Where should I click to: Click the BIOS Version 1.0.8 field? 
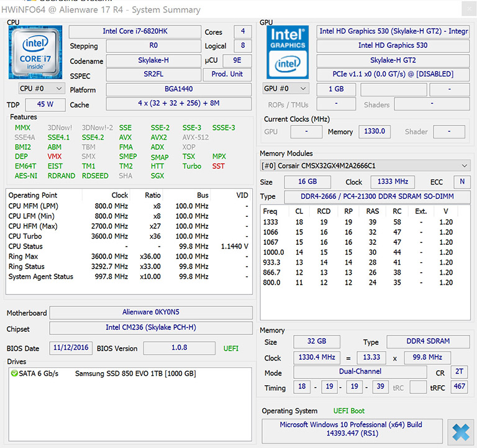point(179,348)
